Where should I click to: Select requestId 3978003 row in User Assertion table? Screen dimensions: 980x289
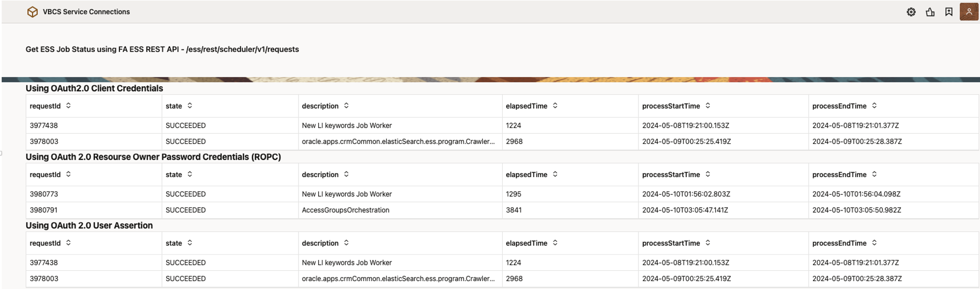(x=44, y=279)
